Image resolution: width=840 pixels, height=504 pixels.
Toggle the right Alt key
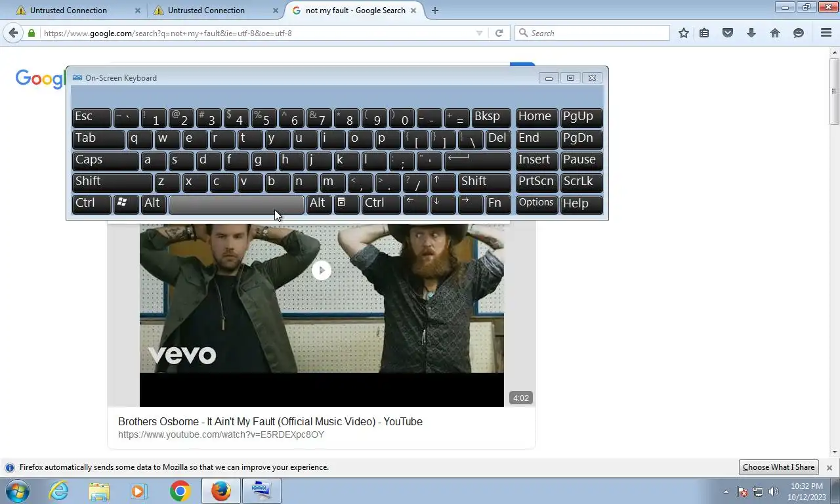(x=319, y=203)
